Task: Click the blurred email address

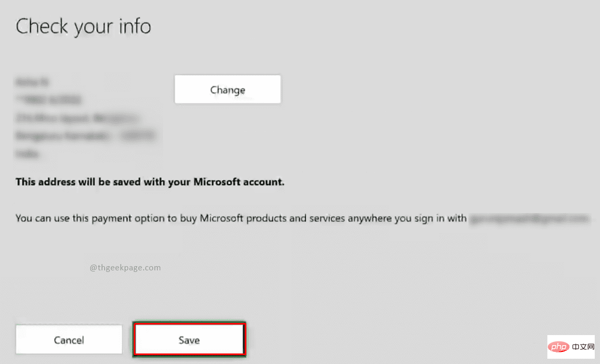Action: click(528, 218)
